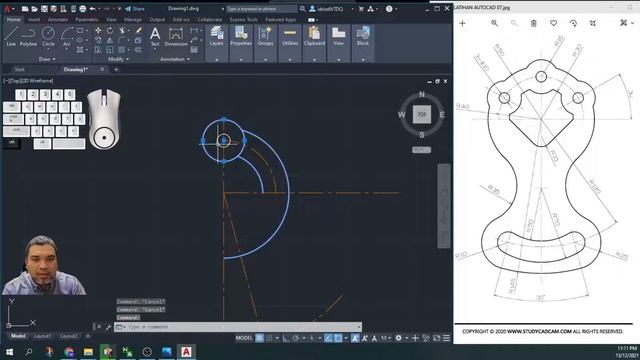Click the keyword search field
Image resolution: width=640 pixels, height=360 pixels.
pyautogui.click(x=262, y=9)
